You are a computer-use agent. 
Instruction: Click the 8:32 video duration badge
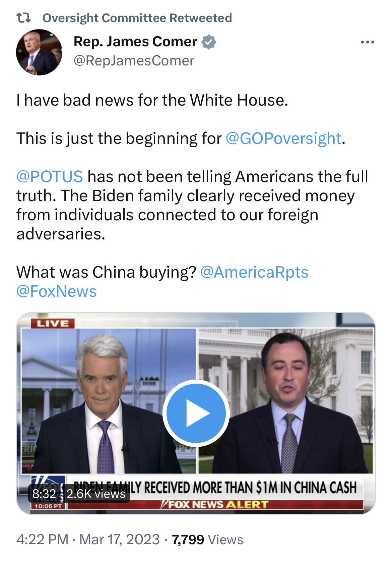44,494
